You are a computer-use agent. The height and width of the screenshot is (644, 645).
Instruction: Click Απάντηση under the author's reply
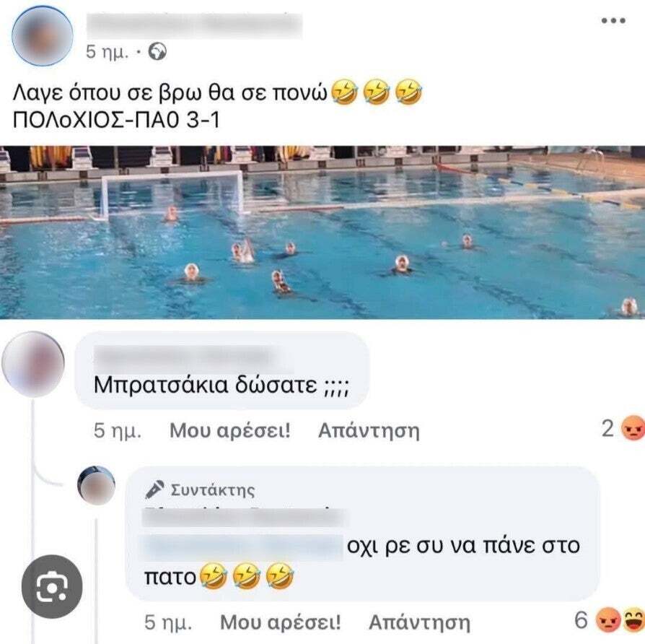coord(420,622)
